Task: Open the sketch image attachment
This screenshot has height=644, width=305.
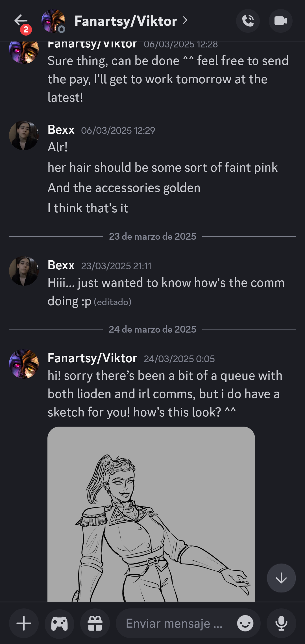Action: click(151, 514)
